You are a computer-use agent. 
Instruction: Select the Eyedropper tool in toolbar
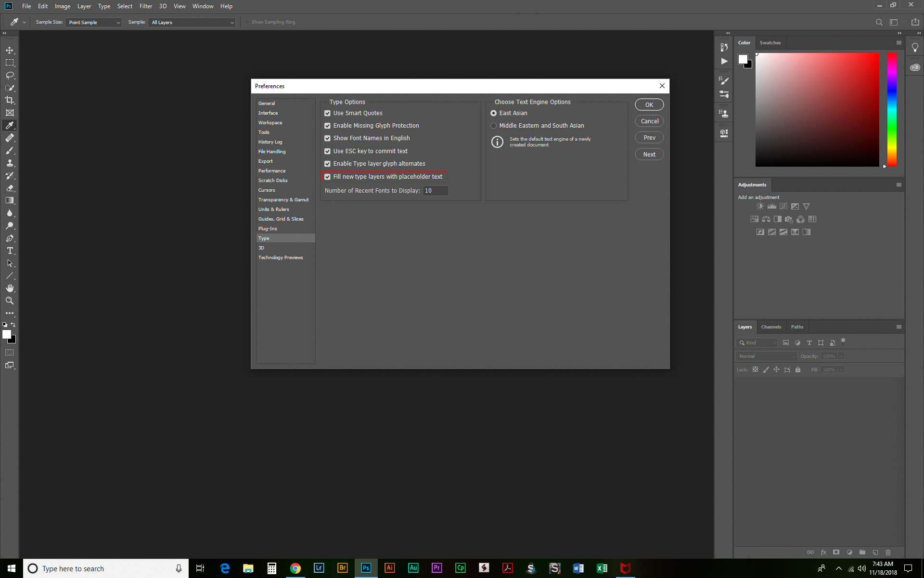[10, 125]
